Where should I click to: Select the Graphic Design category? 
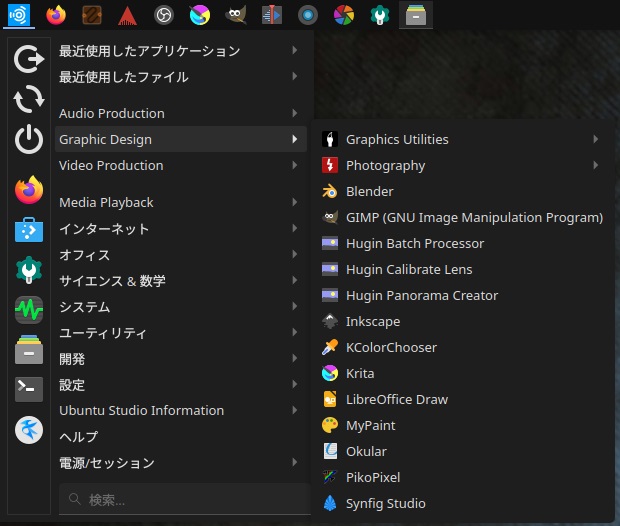(x=181, y=139)
